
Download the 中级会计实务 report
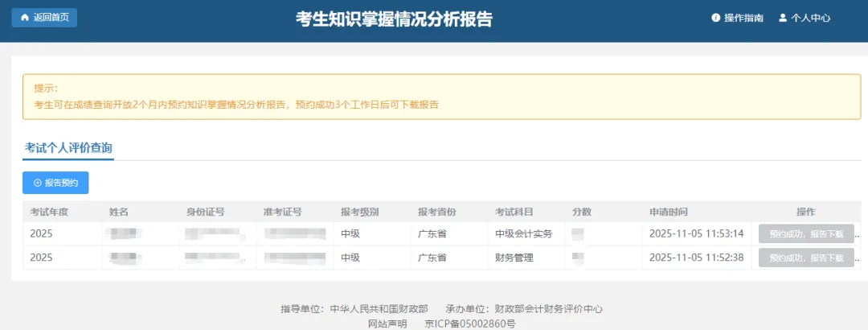[805, 234]
